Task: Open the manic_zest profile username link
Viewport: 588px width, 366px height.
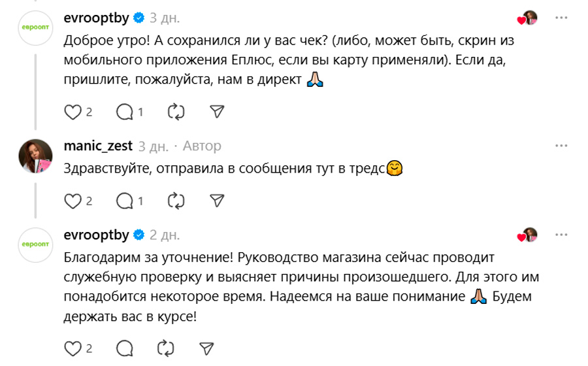Action: click(x=99, y=145)
